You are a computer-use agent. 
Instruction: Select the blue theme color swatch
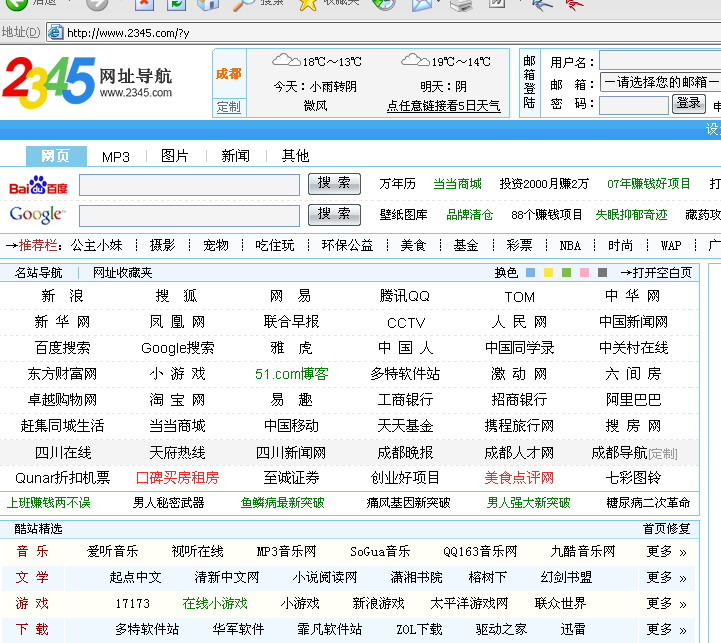530,273
